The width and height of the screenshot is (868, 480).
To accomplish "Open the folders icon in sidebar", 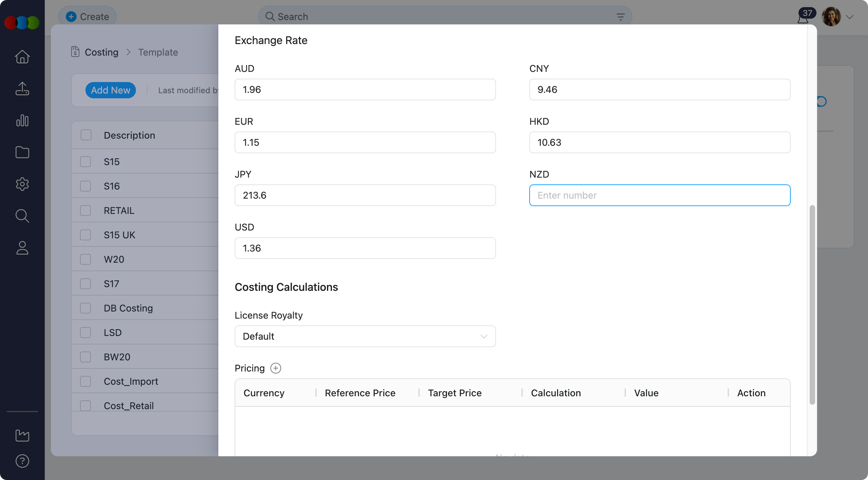I will pos(22,152).
